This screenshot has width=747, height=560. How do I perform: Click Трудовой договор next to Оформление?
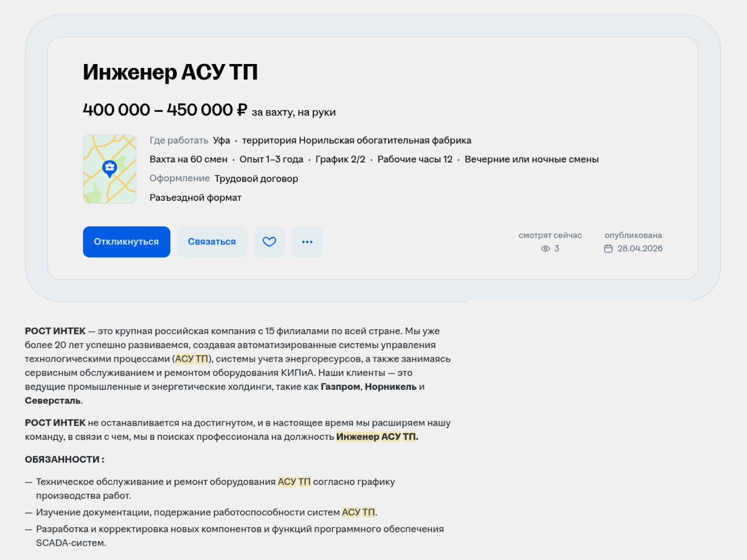coord(256,179)
